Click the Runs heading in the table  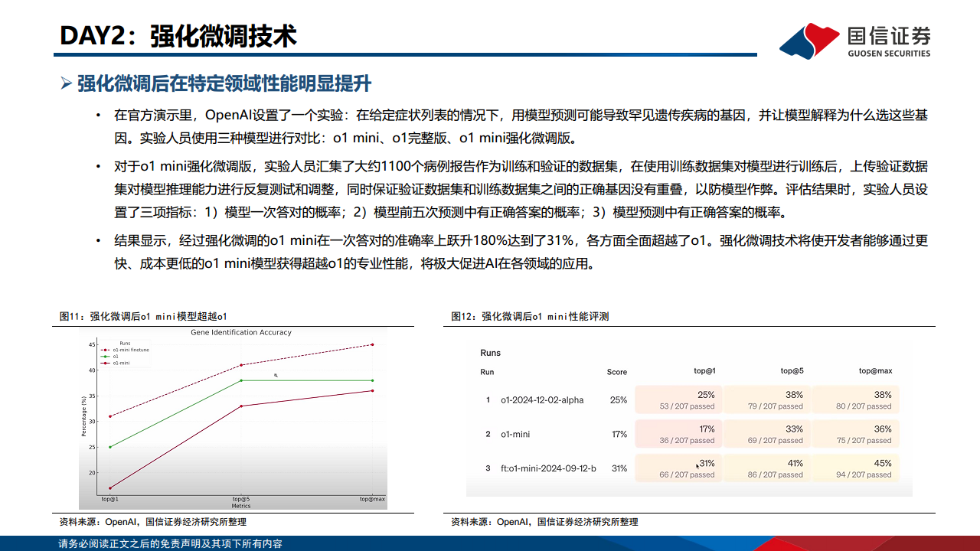[491, 353]
